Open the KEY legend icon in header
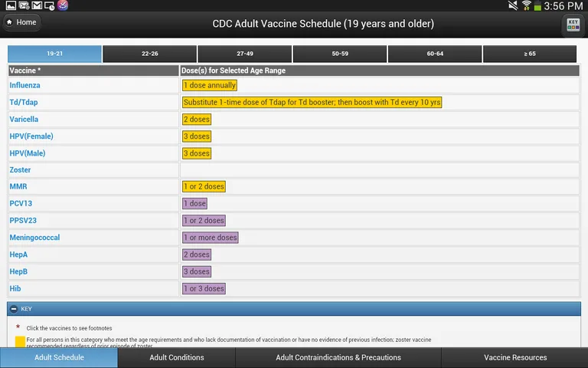Screen dimensions: 588x368 (573, 25)
